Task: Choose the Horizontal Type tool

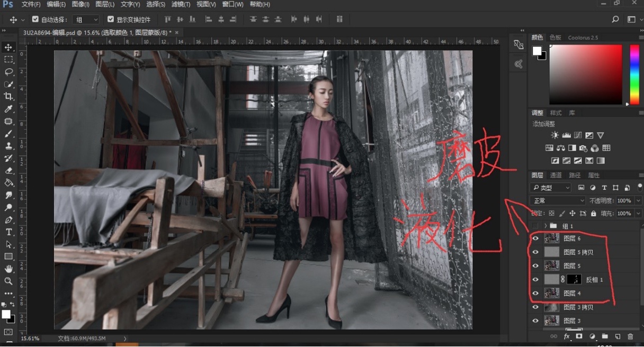Action: point(8,232)
